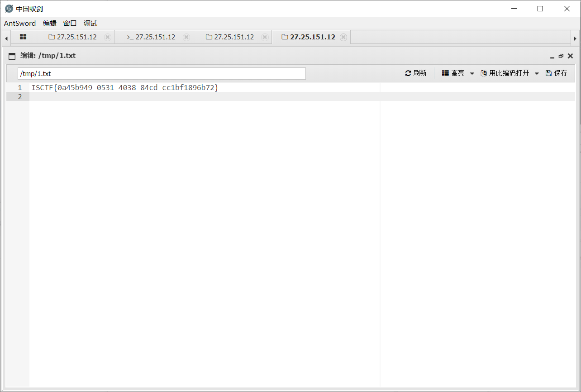Image resolution: width=581 pixels, height=392 pixels.
Task: Minimize the 中国蚁剑 window
Action: (x=514, y=9)
